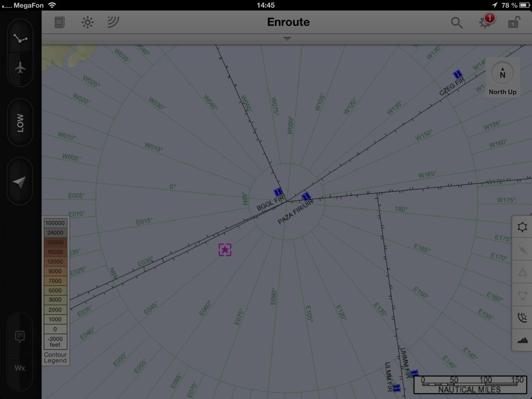
Task: Center map using location arrow icon
Action: click(20, 182)
